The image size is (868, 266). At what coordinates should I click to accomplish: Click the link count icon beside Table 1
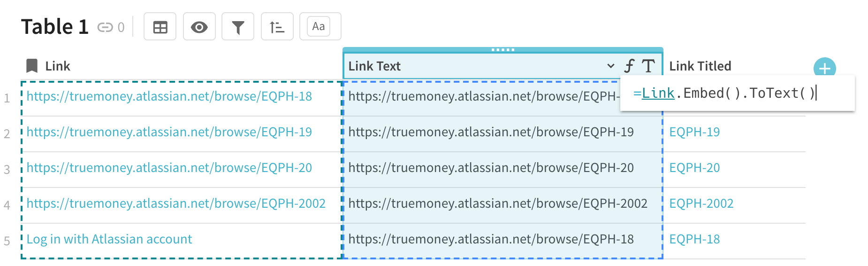click(105, 27)
